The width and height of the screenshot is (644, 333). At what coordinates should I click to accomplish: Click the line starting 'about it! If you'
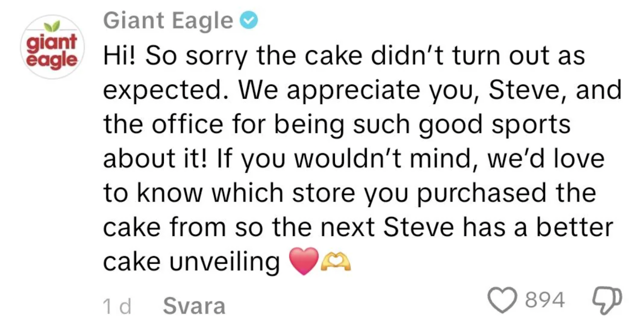[353, 158]
